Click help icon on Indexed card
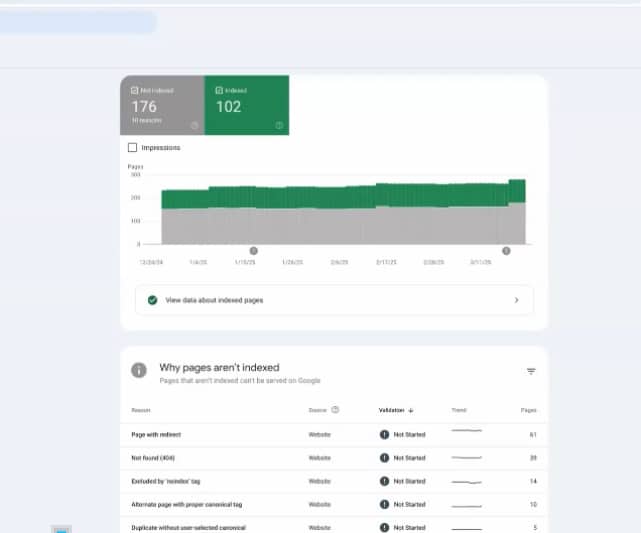Screen dimensions: 641x533 point(279,126)
